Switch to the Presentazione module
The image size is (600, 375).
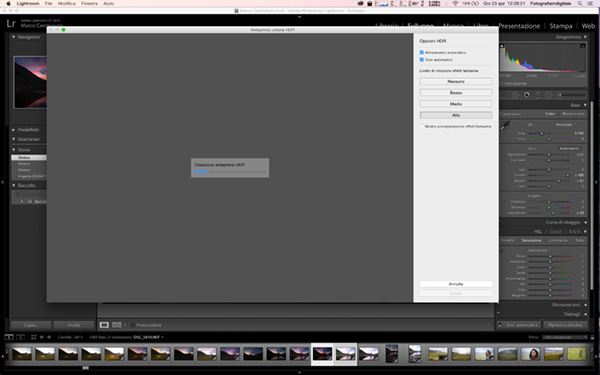(519, 26)
